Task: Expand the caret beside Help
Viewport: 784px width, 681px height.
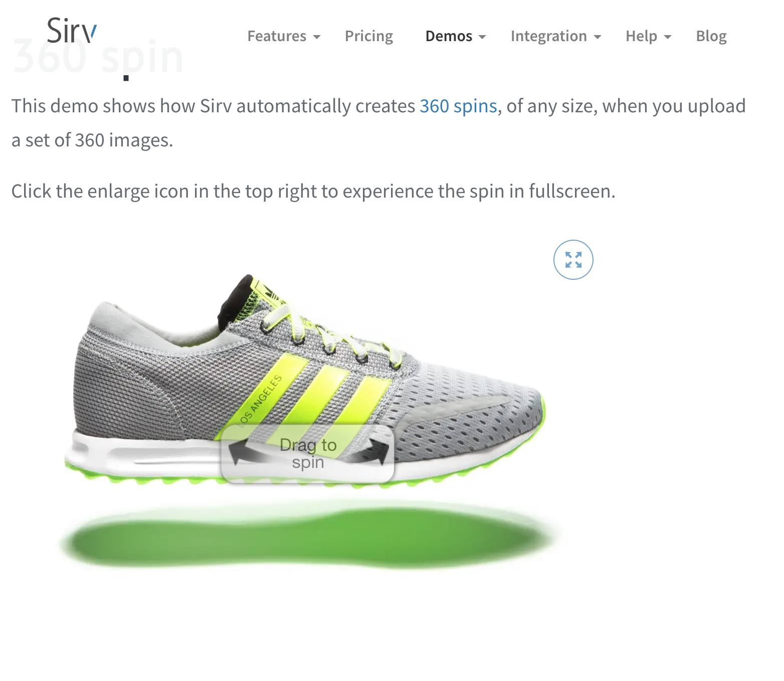Action: [667, 37]
